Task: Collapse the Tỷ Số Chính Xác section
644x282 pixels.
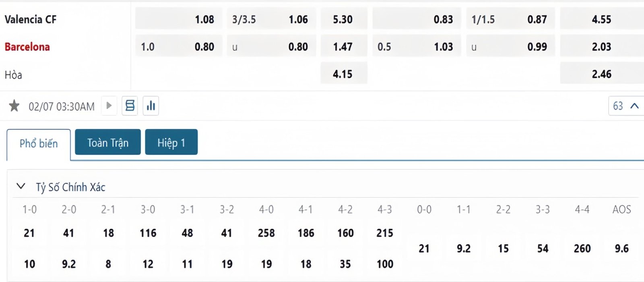Action: 21,187
